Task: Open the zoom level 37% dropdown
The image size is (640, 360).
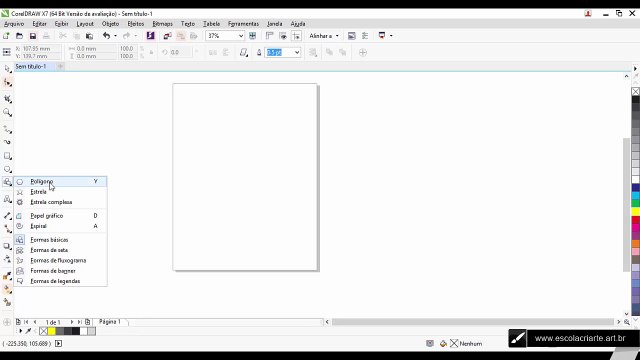Action: (x=241, y=36)
